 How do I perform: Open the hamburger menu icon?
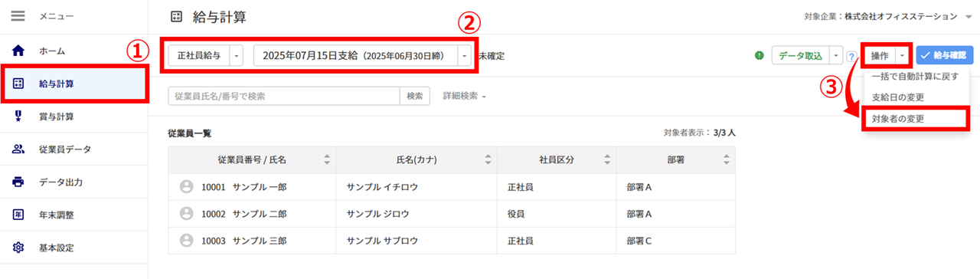[18, 16]
